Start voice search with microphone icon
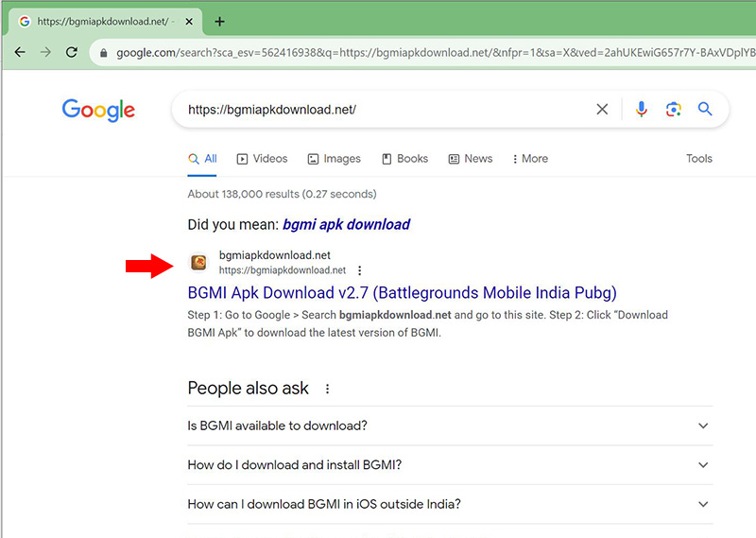 pyautogui.click(x=642, y=109)
